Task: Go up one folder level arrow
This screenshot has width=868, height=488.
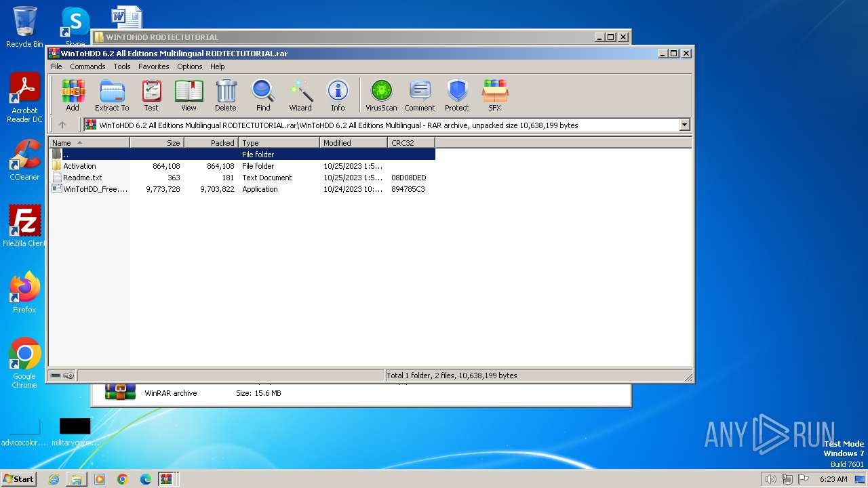Action: 62,125
